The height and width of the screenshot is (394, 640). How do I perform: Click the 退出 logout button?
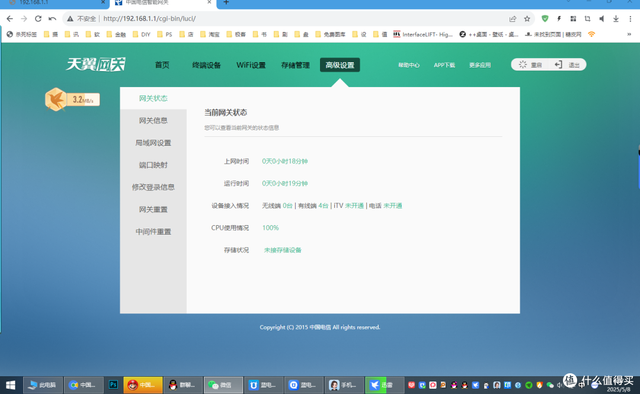tap(567, 65)
